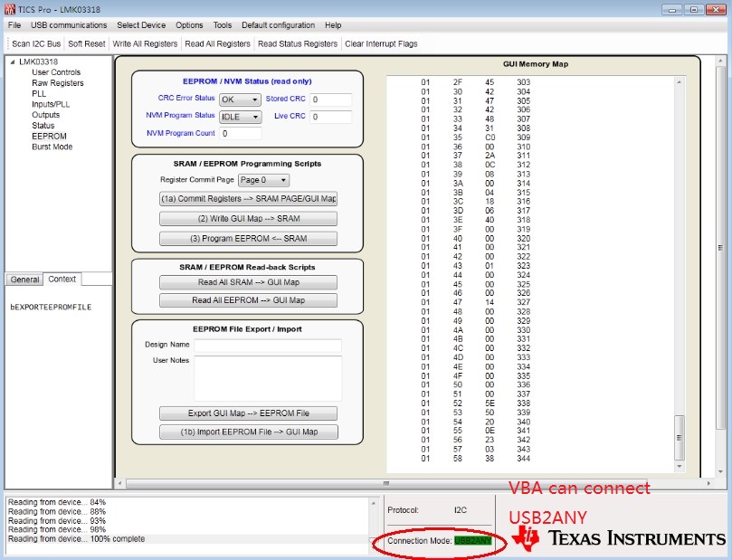Screen dimensions: 732x560
Task: Collapse the LMK03318 tree node
Action: (13, 62)
